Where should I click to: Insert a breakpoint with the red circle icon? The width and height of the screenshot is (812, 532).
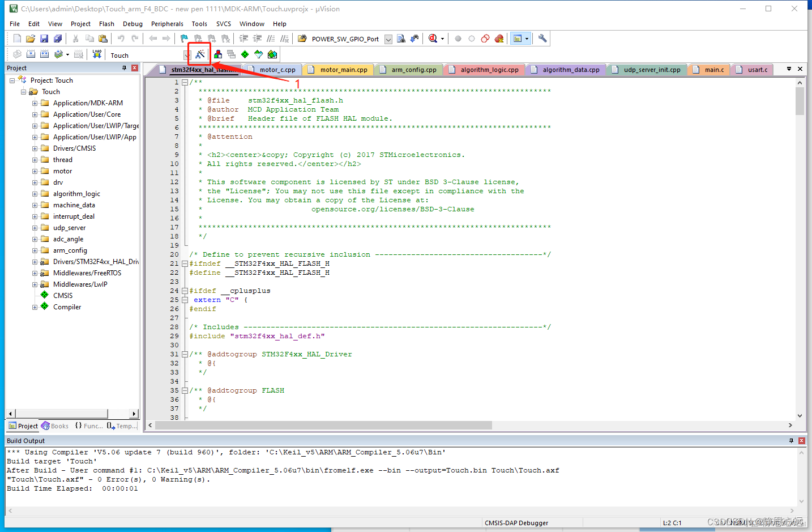(x=458, y=39)
